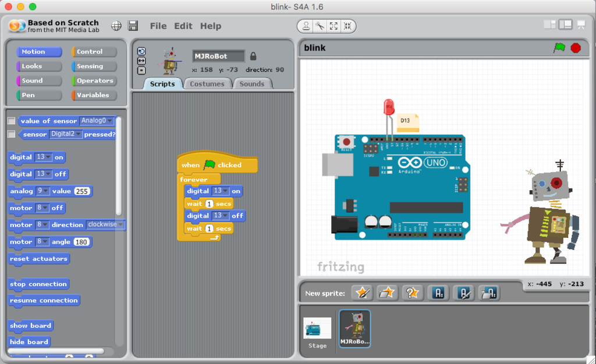Viewport: 596px width, 364px height.
Task: Select the MJRoBot sprite thumbnail
Action: point(354,329)
